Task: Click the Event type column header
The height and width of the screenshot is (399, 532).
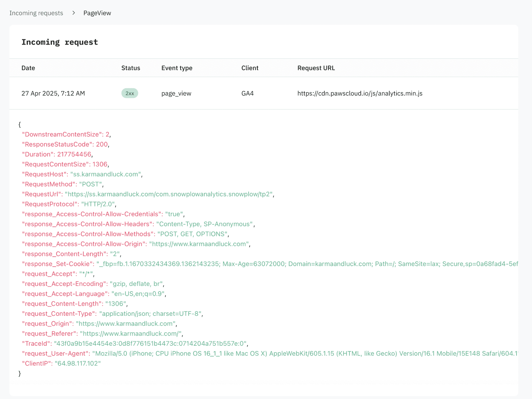Action: tap(177, 68)
